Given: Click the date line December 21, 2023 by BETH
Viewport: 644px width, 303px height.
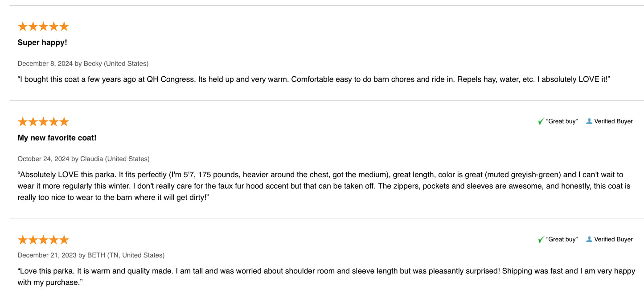Looking at the screenshot, I should [91, 255].
